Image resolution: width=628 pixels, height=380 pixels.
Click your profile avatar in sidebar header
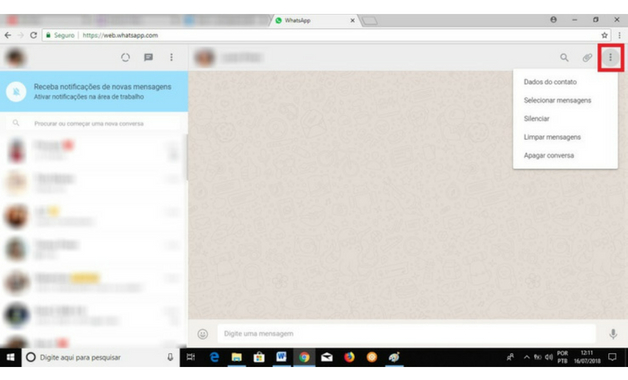point(16,58)
